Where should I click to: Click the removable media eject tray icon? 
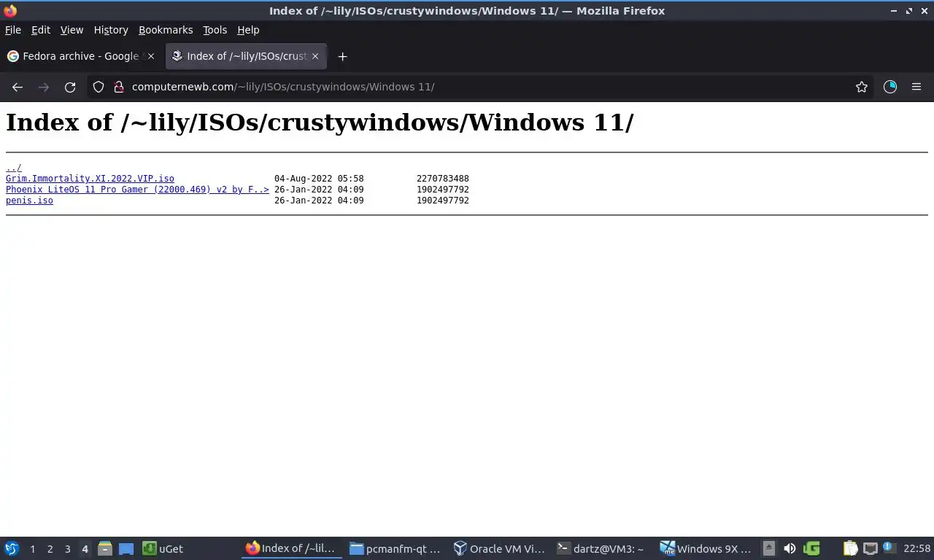[768, 548]
